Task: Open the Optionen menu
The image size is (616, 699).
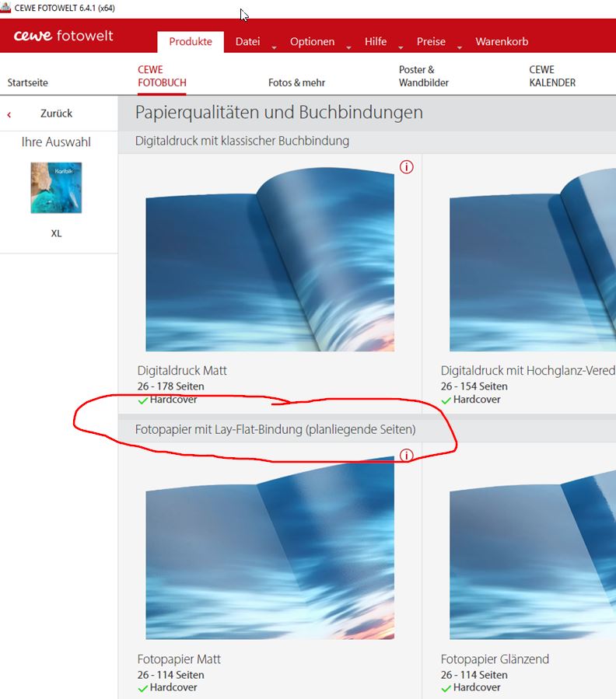Action: 312,41
